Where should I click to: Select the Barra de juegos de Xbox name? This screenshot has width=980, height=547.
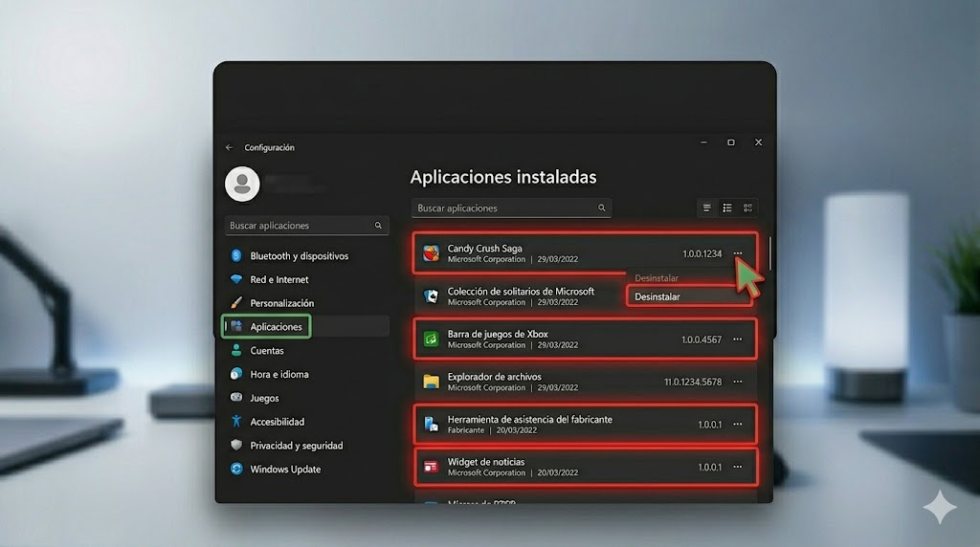click(498, 334)
